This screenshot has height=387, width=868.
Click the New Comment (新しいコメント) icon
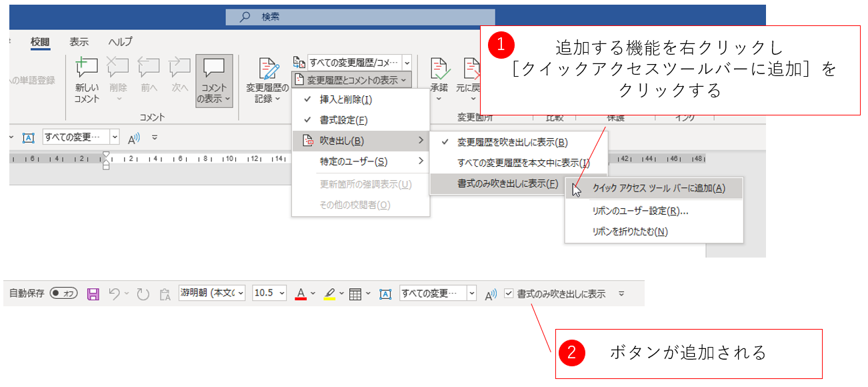(x=87, y=68)
